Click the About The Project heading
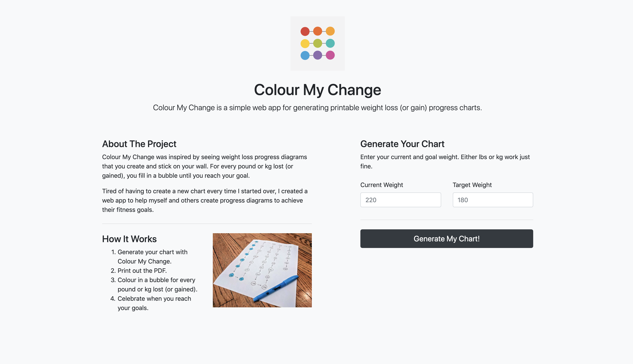 [x=139, y=144]
